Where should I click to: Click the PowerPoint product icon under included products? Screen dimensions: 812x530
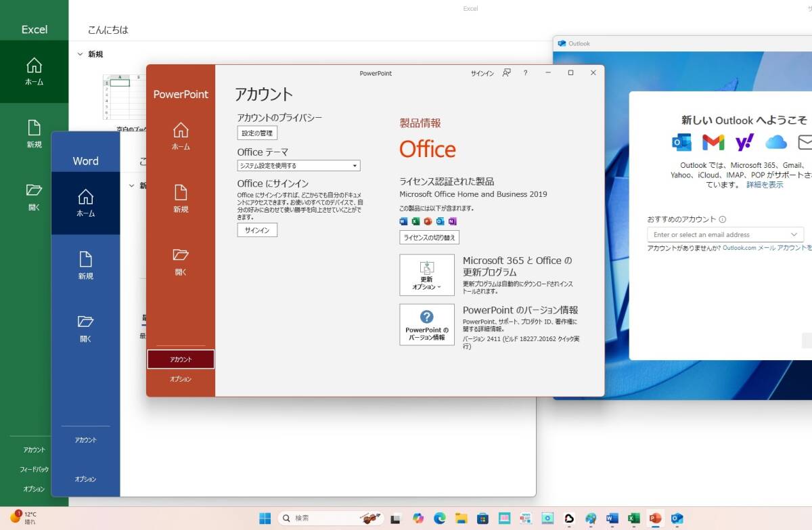428,221
